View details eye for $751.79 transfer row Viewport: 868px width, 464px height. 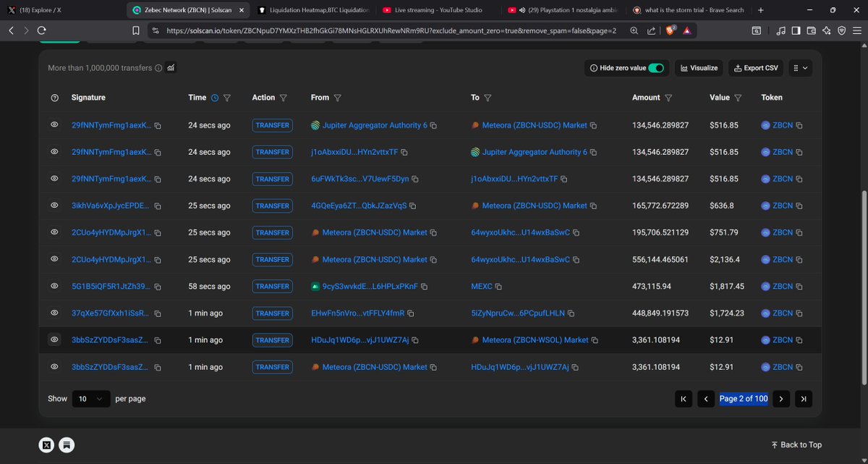pyautogui.click(x=54, y=232)
